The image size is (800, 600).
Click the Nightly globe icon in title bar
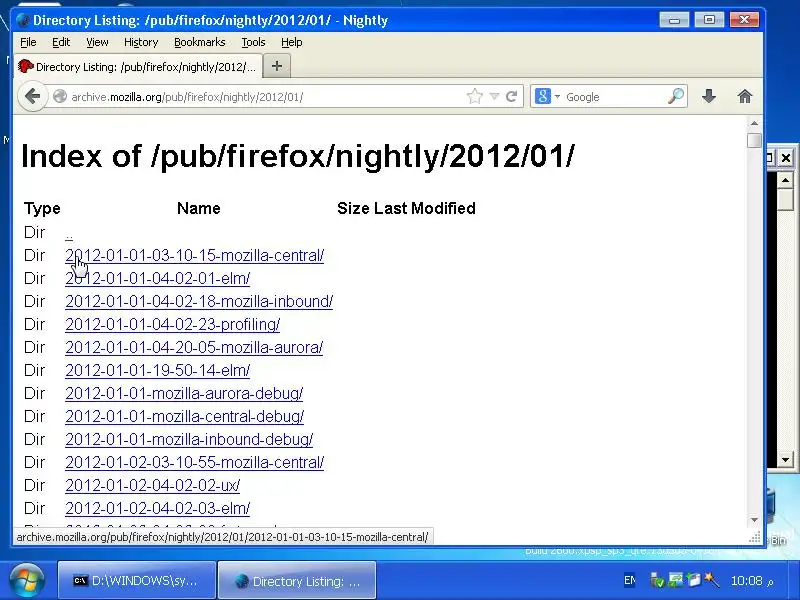point(22,20)
